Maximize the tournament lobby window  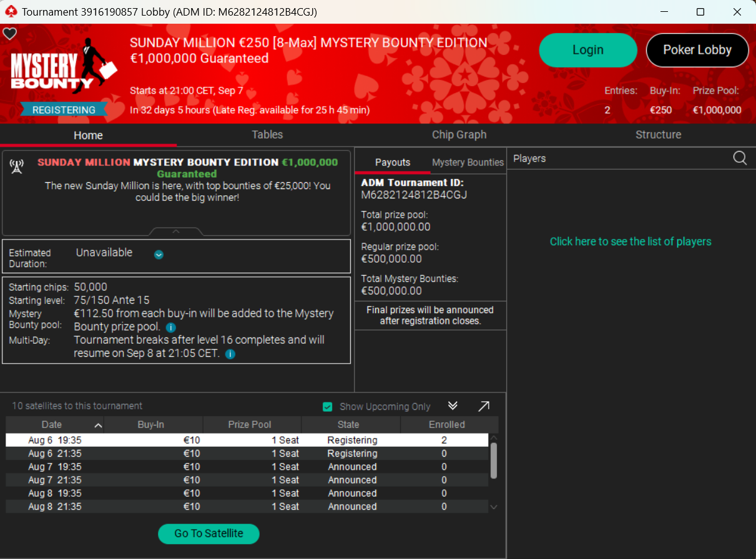(700, 12)
